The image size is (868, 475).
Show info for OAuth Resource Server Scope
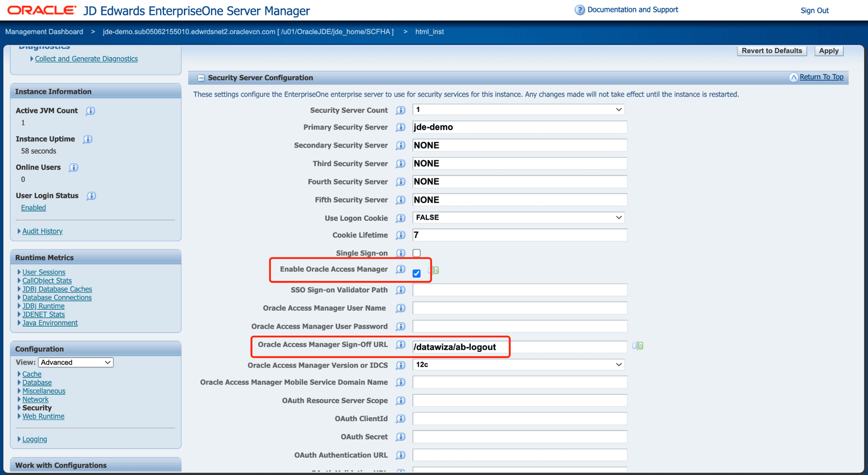(400, 401)
